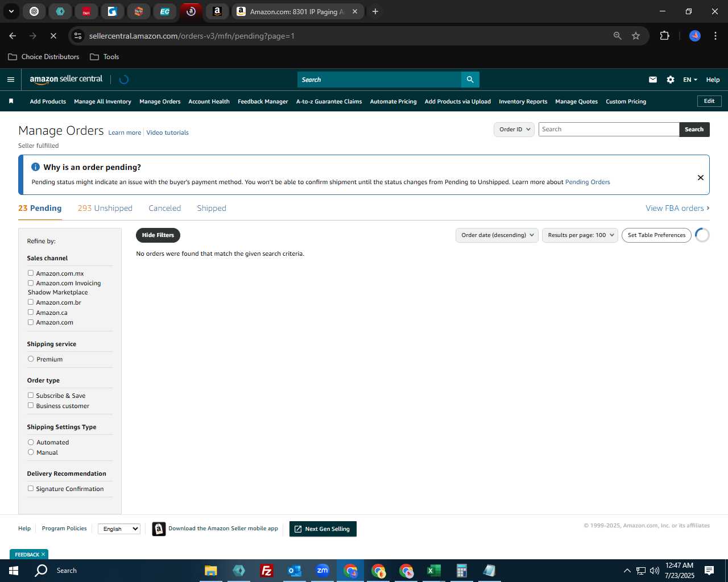Viewport: 728px width, 582px height.
Task: View site information icon in address bar
Action: click(78, 36)
